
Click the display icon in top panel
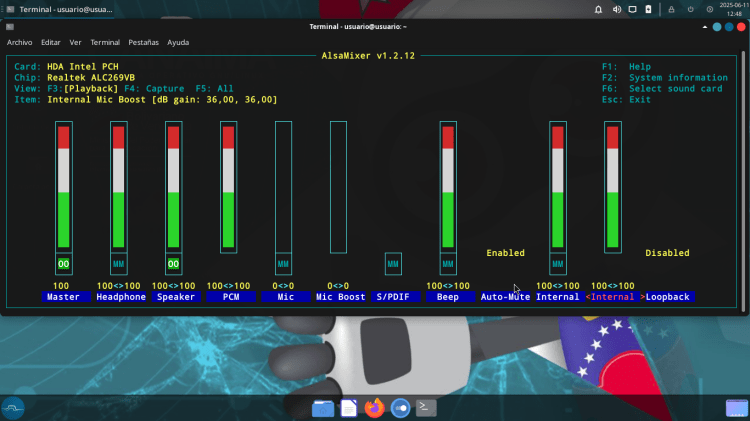[632, 9]
